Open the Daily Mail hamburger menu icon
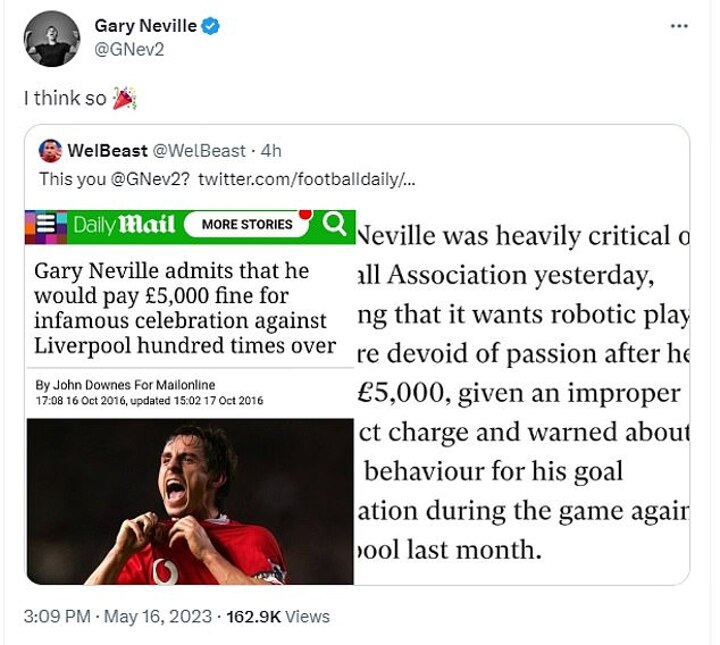 45,225
